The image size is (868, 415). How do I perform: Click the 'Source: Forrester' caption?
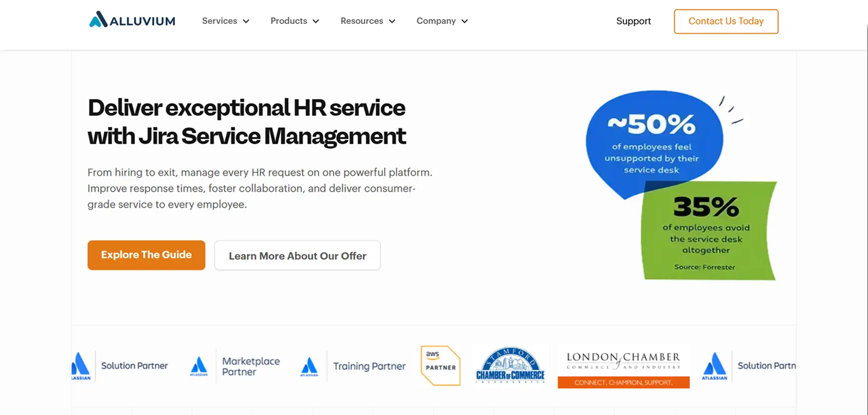pyautogui.click(x=704, y=267)
